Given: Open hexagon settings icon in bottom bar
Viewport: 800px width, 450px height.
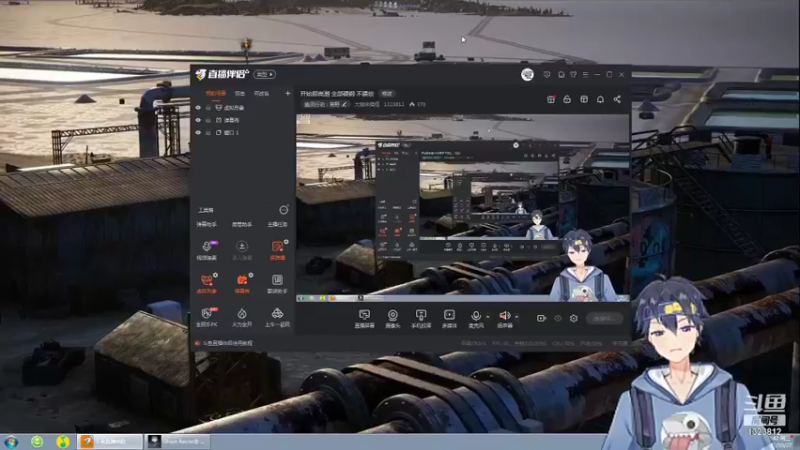Looking at the screenshot, I should 573,318.
